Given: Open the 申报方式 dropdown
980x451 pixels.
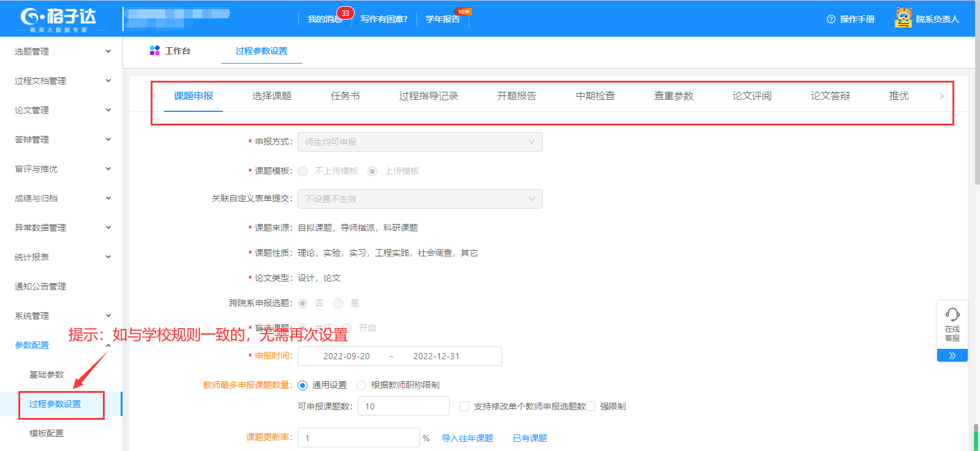Looking at the screenshot, I should (420, 142).
